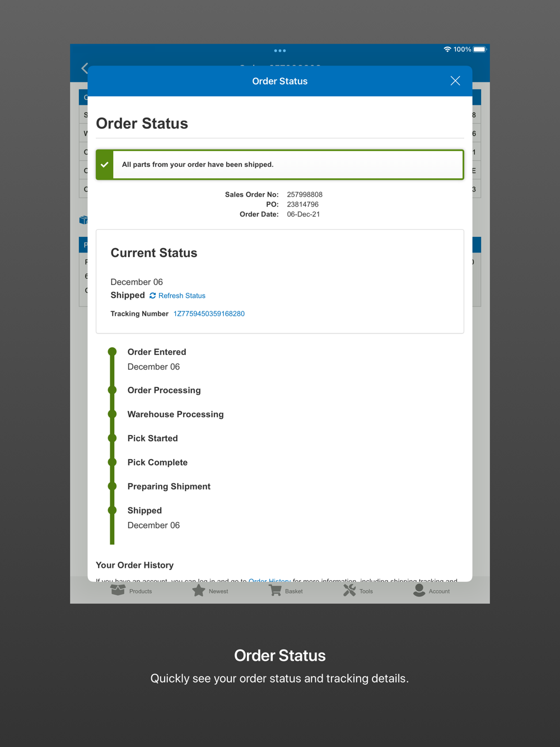Image resolution: width=560 pixels, height=747 pixels.
Task: Select the Pick Complete timeline marker
Action: (112, 463)
